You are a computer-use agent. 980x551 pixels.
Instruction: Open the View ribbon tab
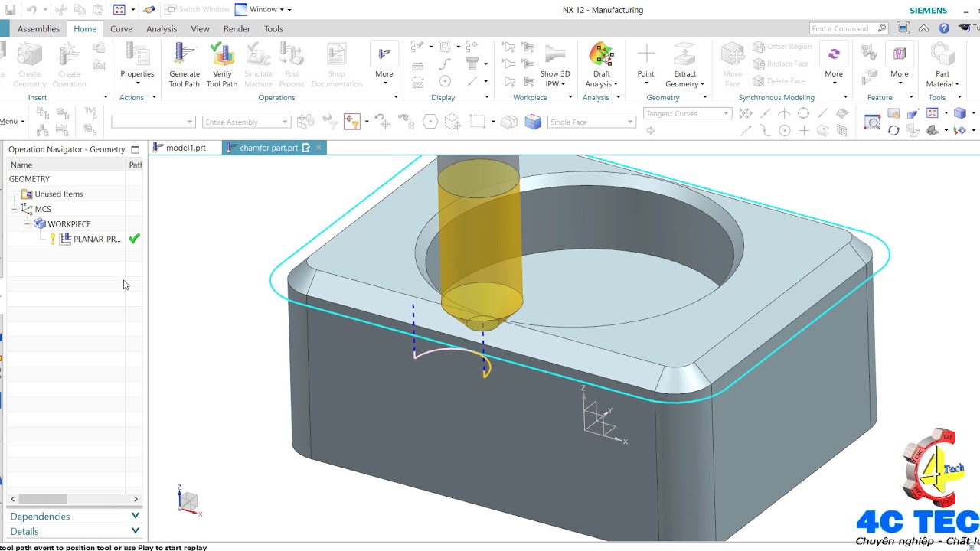pyautogui.click(x=200, y=29)
